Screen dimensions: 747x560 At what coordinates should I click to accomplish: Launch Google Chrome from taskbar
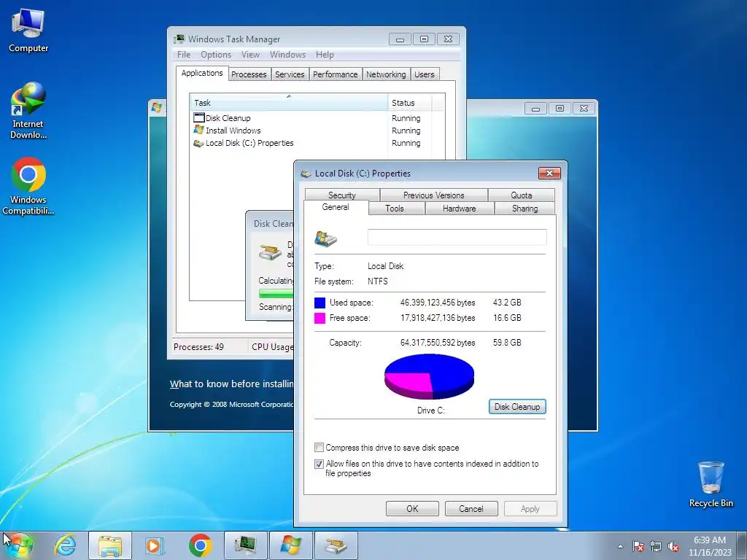200,545
